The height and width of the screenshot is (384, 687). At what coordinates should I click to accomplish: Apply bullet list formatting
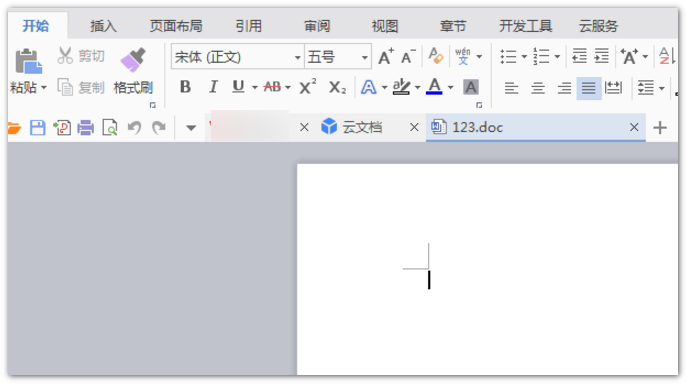[x=508, y=57]
